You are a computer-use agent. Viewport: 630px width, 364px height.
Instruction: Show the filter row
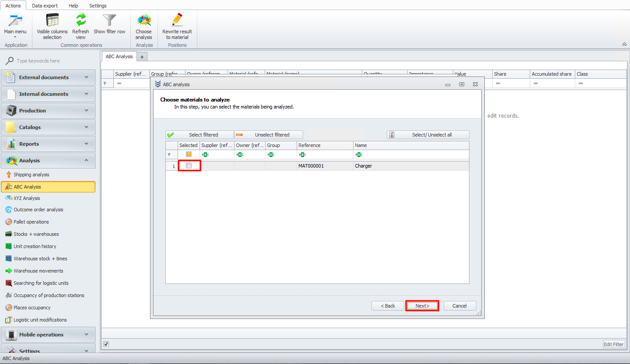point(109,24)
